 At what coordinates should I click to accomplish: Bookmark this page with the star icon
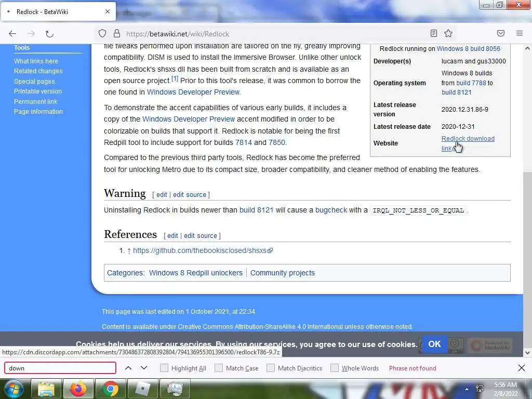tap(448, 33)
